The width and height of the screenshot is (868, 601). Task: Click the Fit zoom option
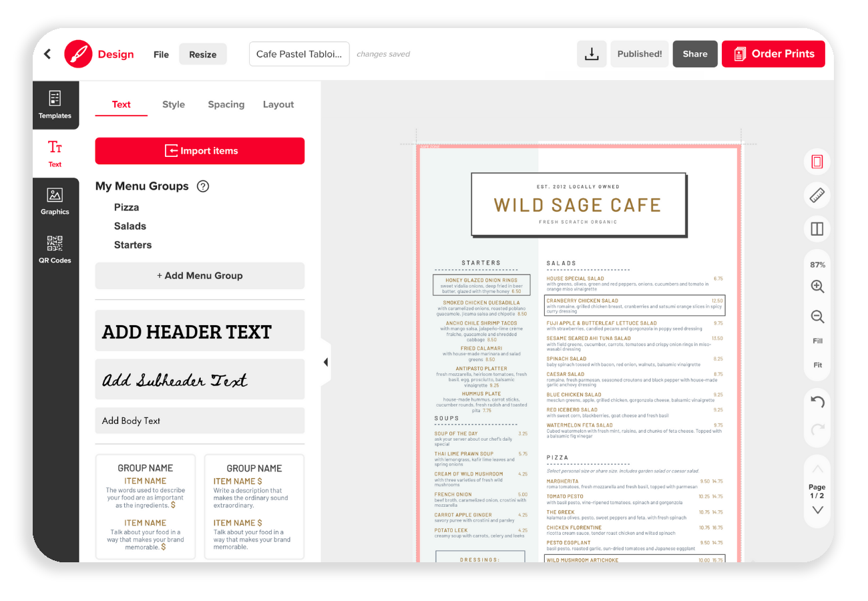tap(817, 365)
